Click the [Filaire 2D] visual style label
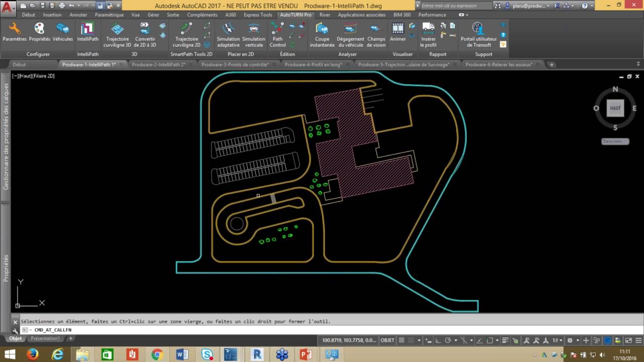This screenshot has height=362, width=644. 43,76
